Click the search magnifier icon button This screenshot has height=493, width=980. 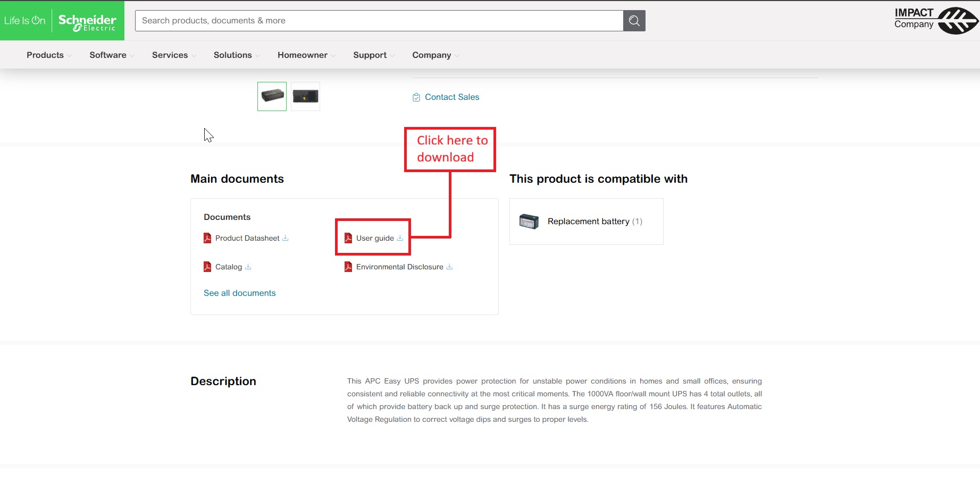click(x=634, y=21)
